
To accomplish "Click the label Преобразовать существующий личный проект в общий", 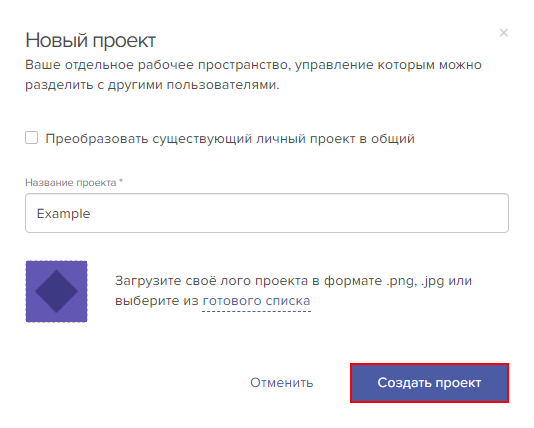I will pos(230,139).
